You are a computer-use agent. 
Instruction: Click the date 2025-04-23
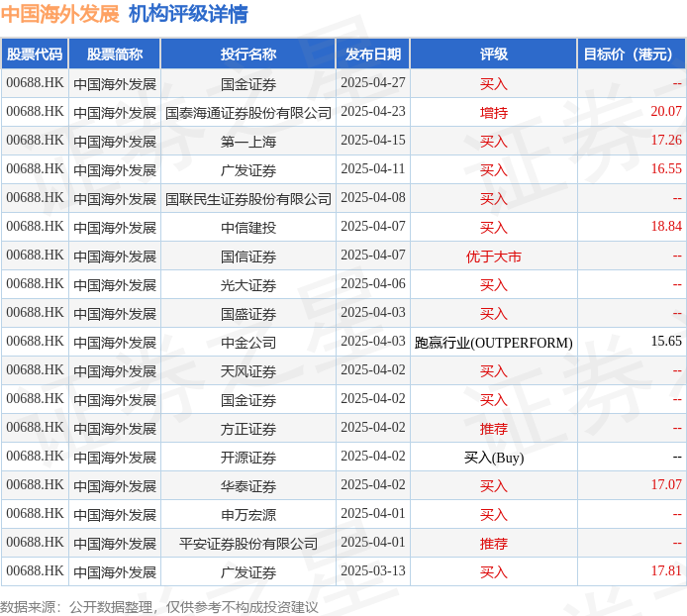[373, 111]
